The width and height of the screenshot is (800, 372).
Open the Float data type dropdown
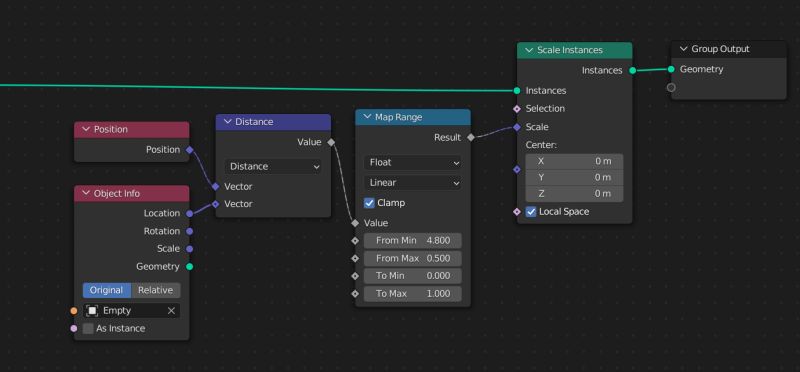coord(413,162)
